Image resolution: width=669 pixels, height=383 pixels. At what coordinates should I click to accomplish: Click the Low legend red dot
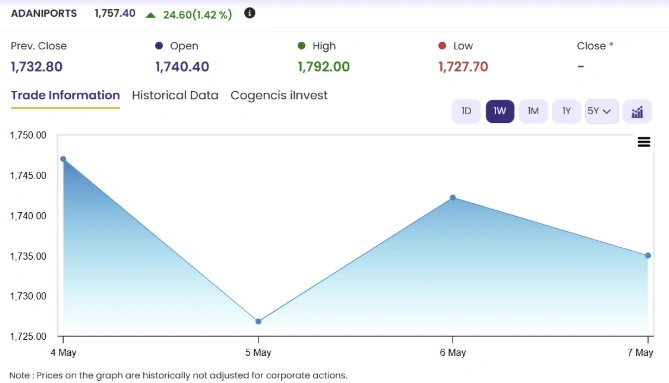click(442, 46)
